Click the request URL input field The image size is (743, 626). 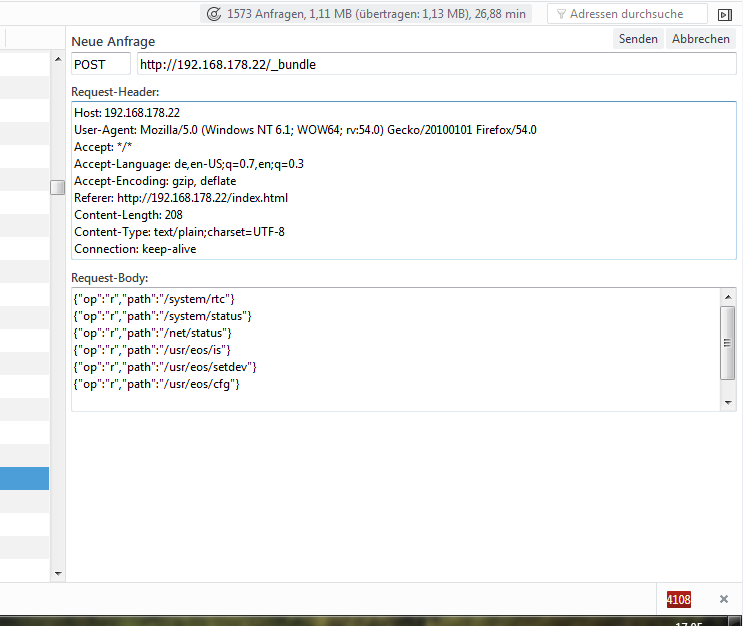[436, 64]
